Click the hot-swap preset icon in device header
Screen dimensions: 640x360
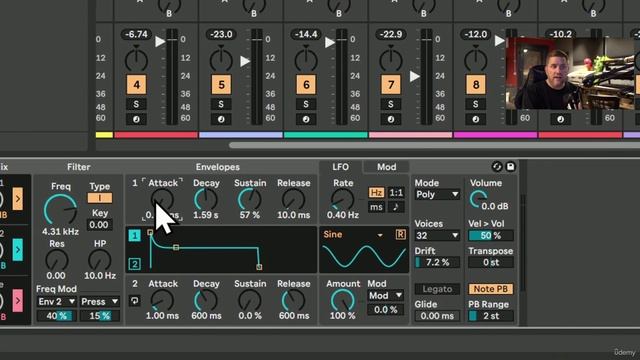497,167
